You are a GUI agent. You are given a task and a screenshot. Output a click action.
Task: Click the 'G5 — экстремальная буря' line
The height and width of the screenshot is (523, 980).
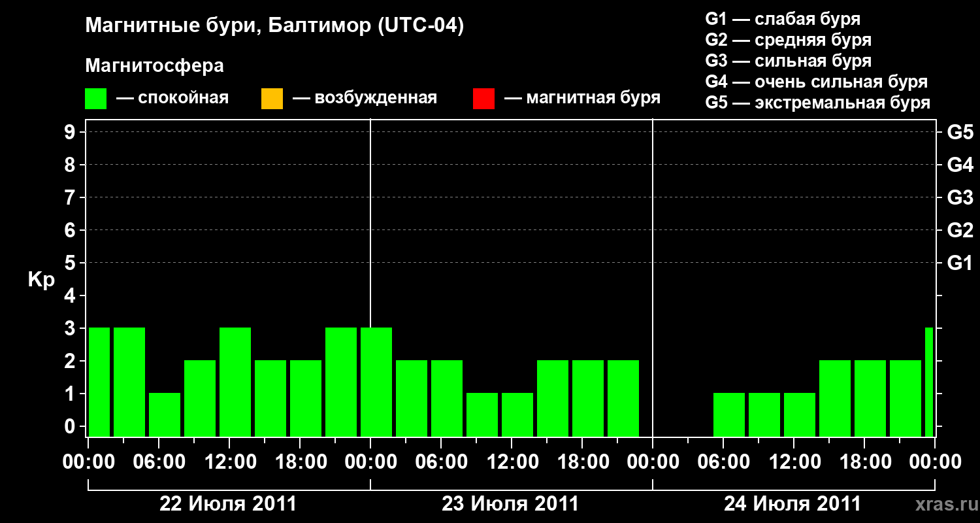(818, 103)
